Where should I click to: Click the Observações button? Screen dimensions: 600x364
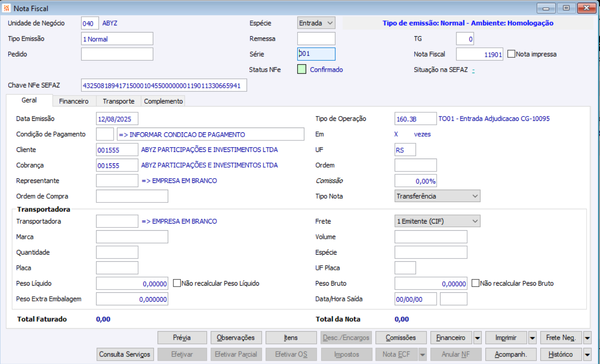pos(236,338)
